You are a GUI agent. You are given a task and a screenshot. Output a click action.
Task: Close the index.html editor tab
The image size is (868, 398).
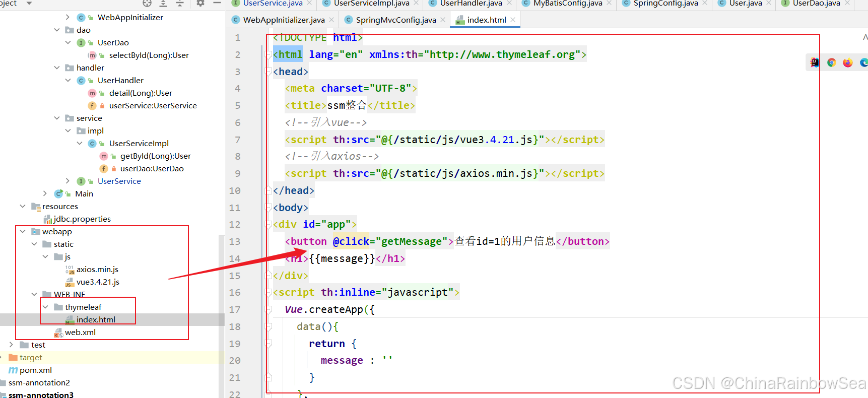pyautogui.click(x=513, y=20)
